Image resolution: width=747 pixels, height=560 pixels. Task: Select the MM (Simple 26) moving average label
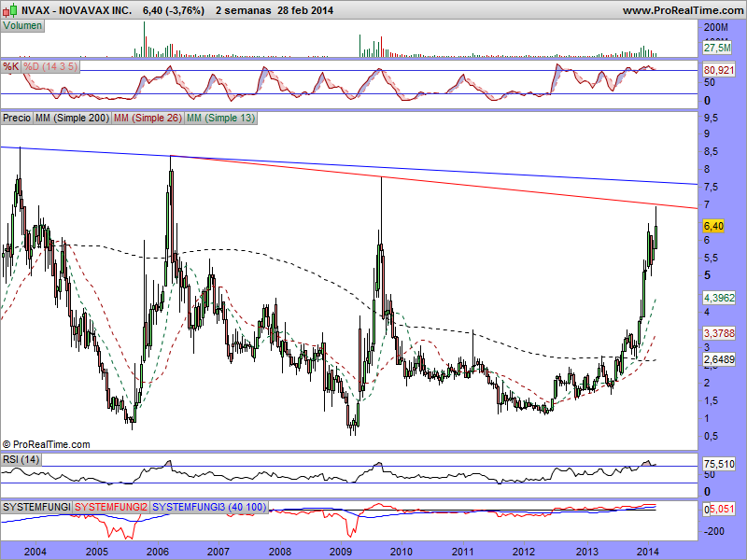(x=148, y=118)
